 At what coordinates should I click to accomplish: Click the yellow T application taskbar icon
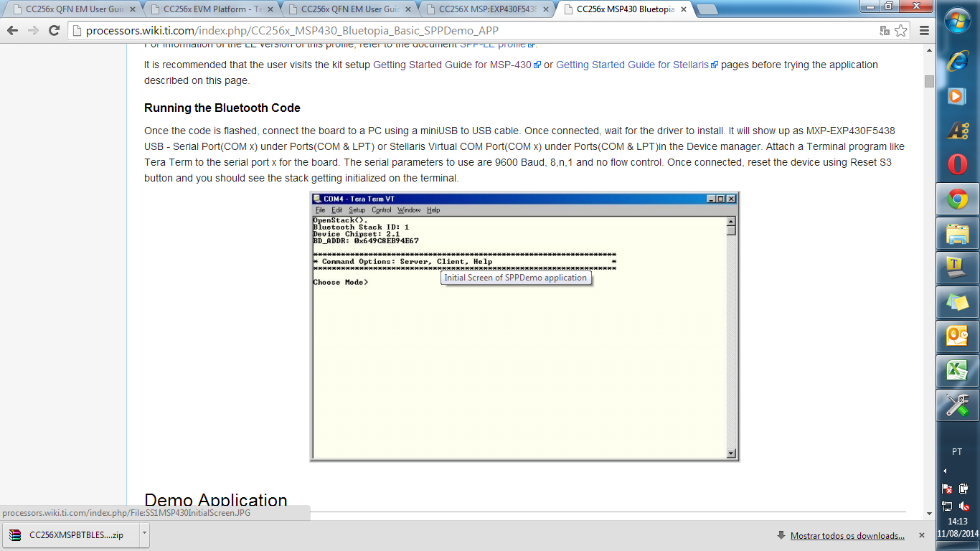(x=958, y=268)
